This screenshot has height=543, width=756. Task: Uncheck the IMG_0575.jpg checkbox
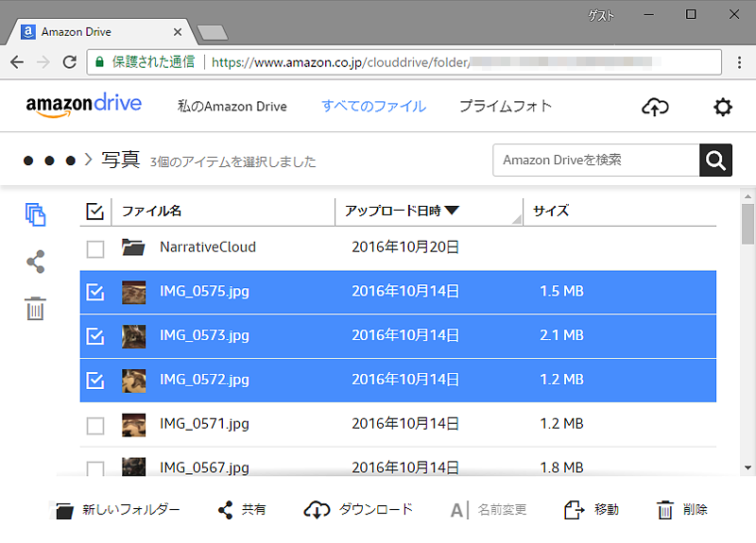tap(95, 293)
